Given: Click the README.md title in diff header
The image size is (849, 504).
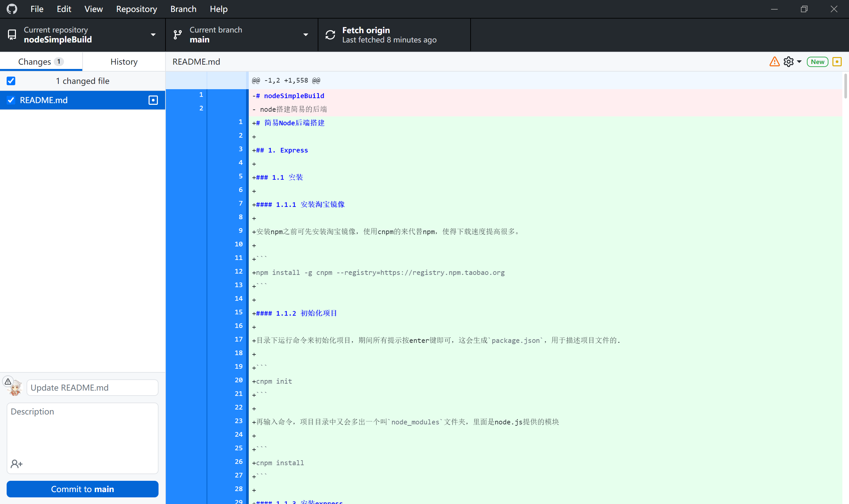Looking at the screenshot, I should pos(196,62).
